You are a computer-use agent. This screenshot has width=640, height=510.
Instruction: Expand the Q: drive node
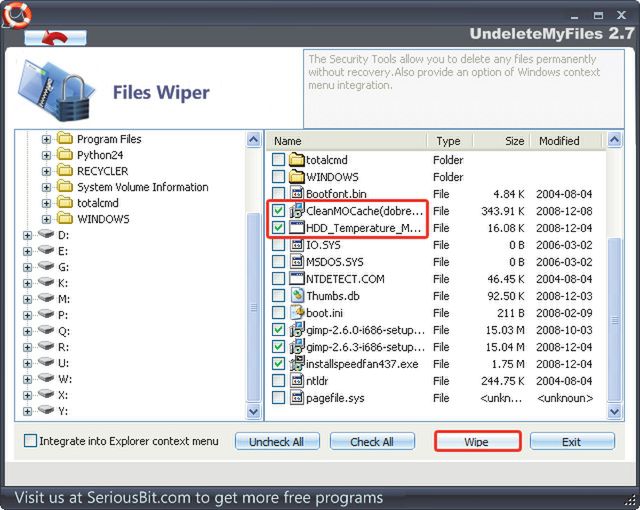(x=27, y=331)
